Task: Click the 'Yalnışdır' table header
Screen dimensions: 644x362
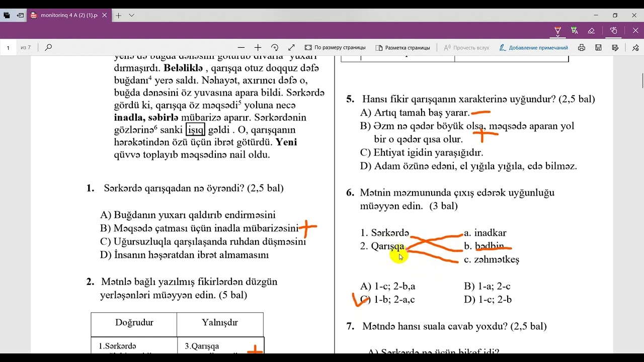Action: tap(220, 322)
